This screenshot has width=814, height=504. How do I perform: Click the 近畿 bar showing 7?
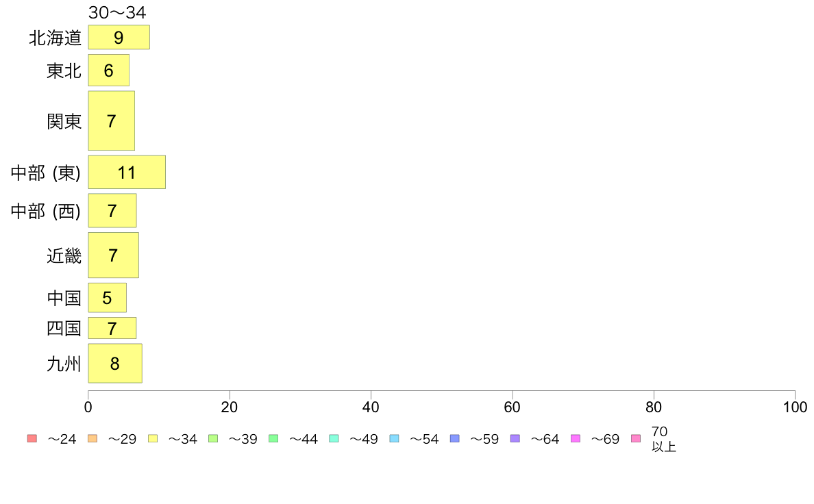click(x=113, y=255)
